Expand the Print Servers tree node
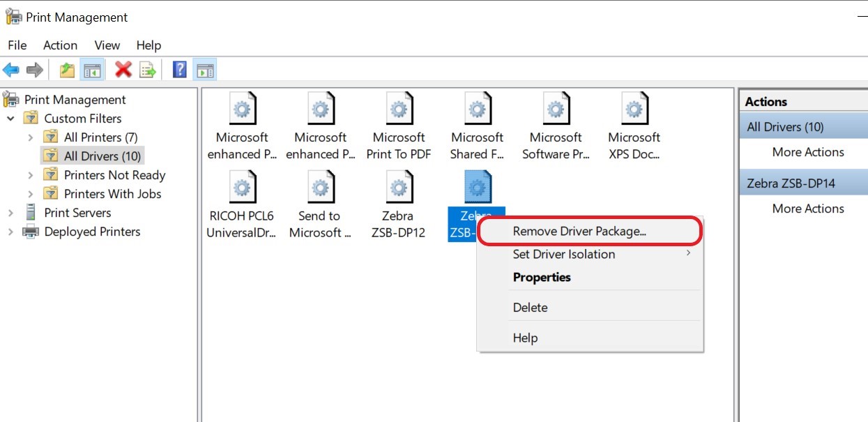This screenshot has width=868, height=422. (11, 213)
